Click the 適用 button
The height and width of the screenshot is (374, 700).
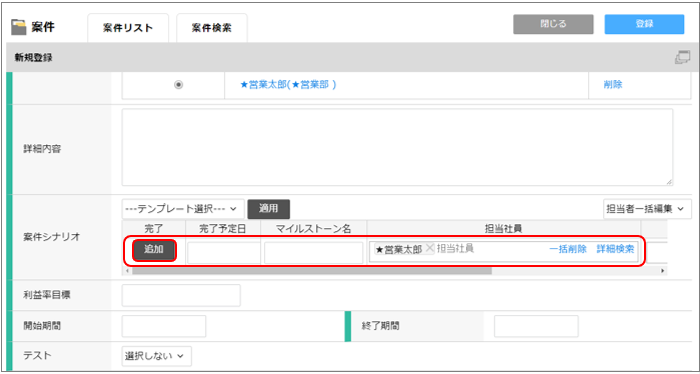(x=269, y=209)
